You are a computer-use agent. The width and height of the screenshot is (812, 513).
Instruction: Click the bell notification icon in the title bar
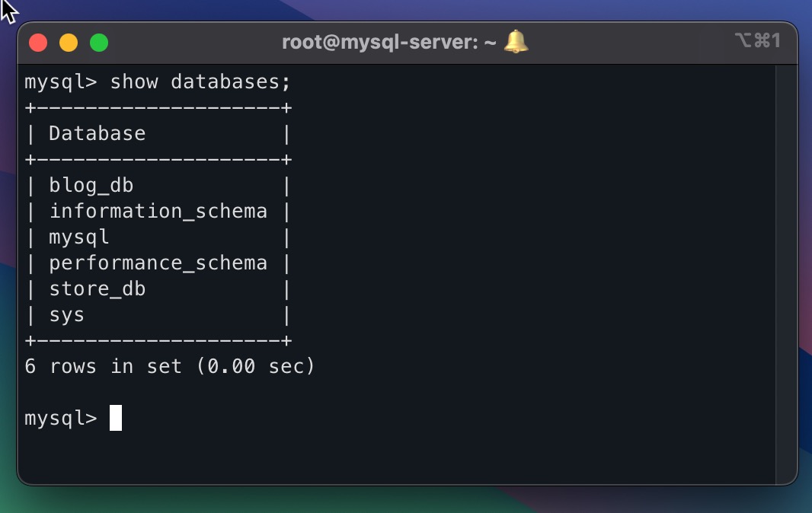point(515,42)
